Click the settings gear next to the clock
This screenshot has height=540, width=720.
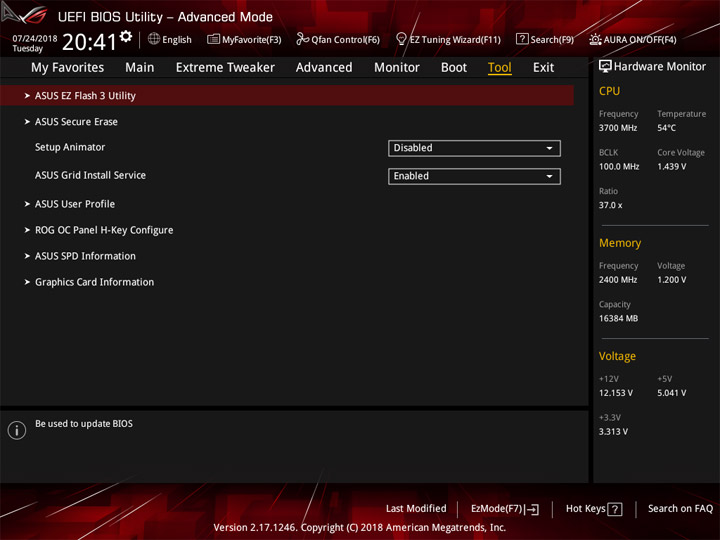click(126, 36)
